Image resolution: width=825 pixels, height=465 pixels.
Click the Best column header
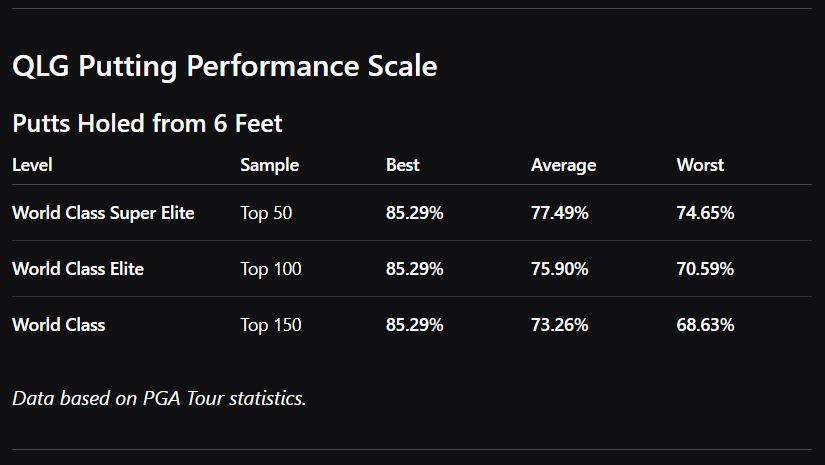pyautogui.click(x=402, y=165)
